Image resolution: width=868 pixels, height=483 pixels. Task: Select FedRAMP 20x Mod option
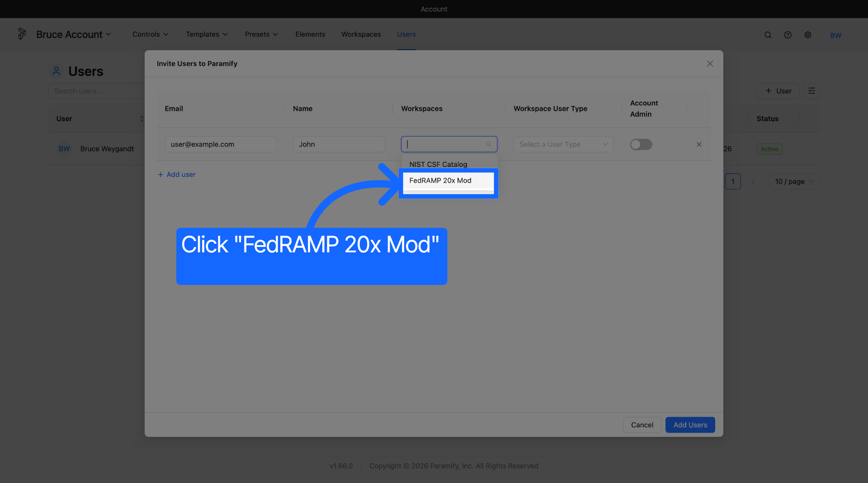448,180
